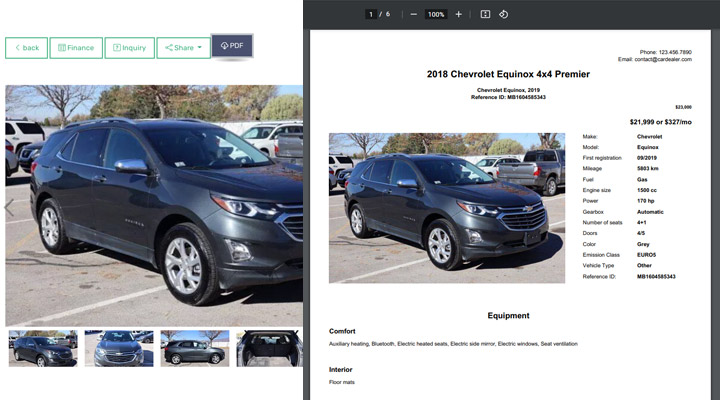Select the Power value '170 hp'
The height and width of the screenshot is (400, 720).
click(x=646, y=201)
